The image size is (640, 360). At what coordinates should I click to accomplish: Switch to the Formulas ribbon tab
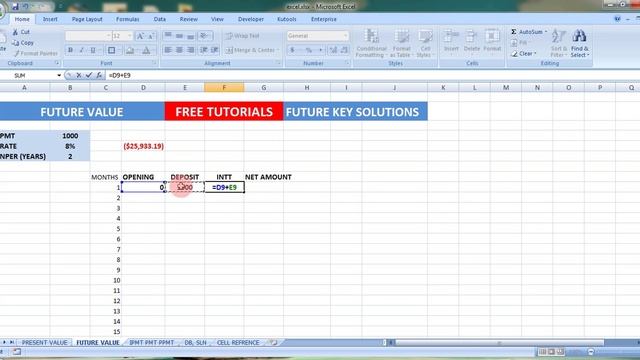(x=127, y=19)
